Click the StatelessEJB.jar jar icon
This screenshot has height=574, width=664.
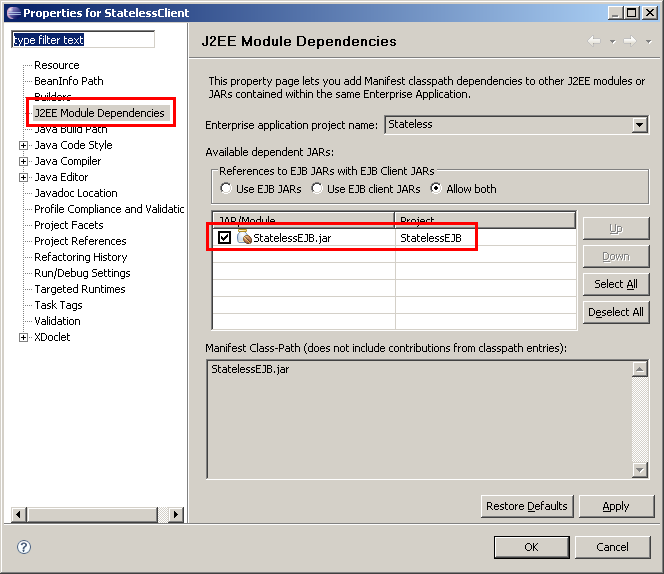244,237
